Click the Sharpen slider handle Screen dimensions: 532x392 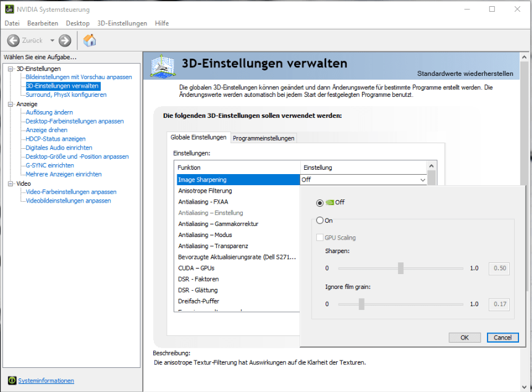pos(400,269)
